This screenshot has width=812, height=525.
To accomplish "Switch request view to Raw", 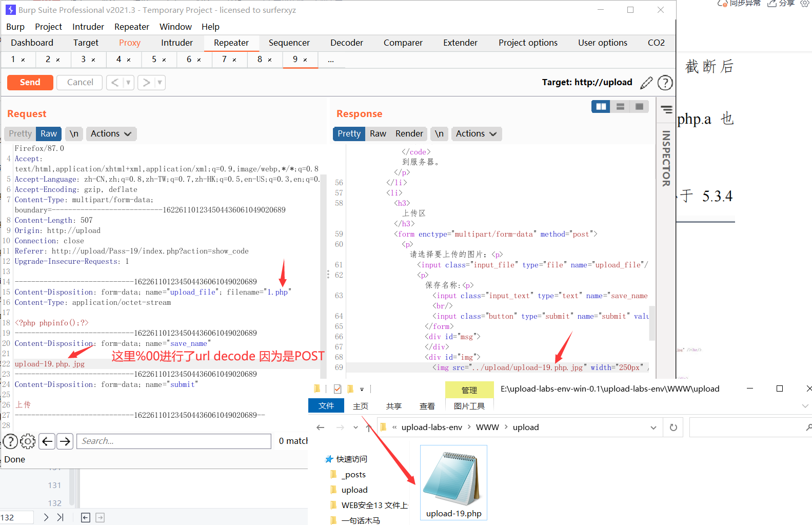I will pos(49,133).
